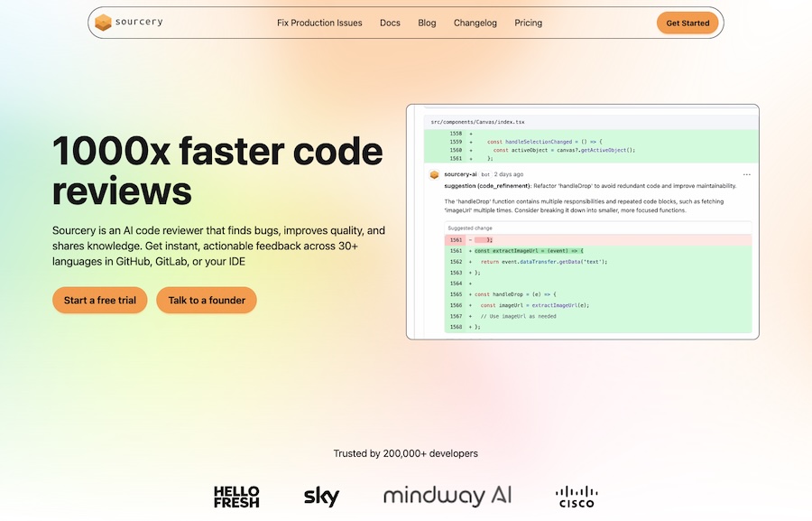Click the HelloFresh logo
The width and height of the screenshot is (812, 521).
tap(236, 496)
